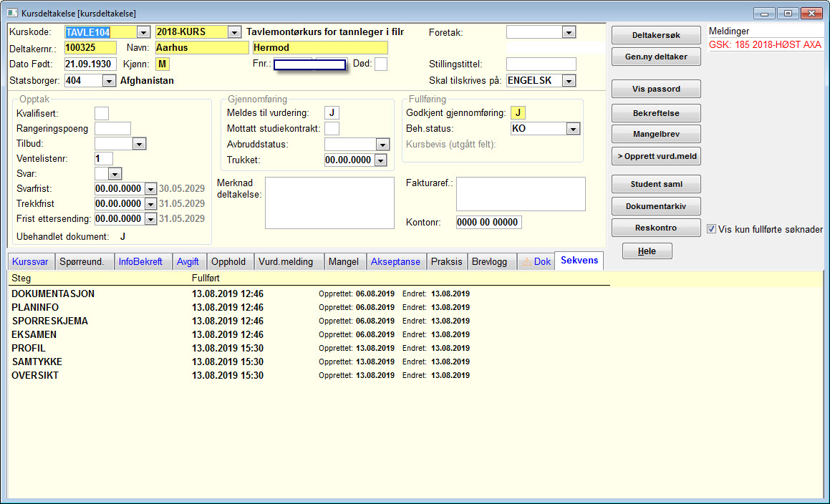Click the Deltakersøk button
This screenshot has width=830, height=504.
pyautogui.click(x=657, y=36)
